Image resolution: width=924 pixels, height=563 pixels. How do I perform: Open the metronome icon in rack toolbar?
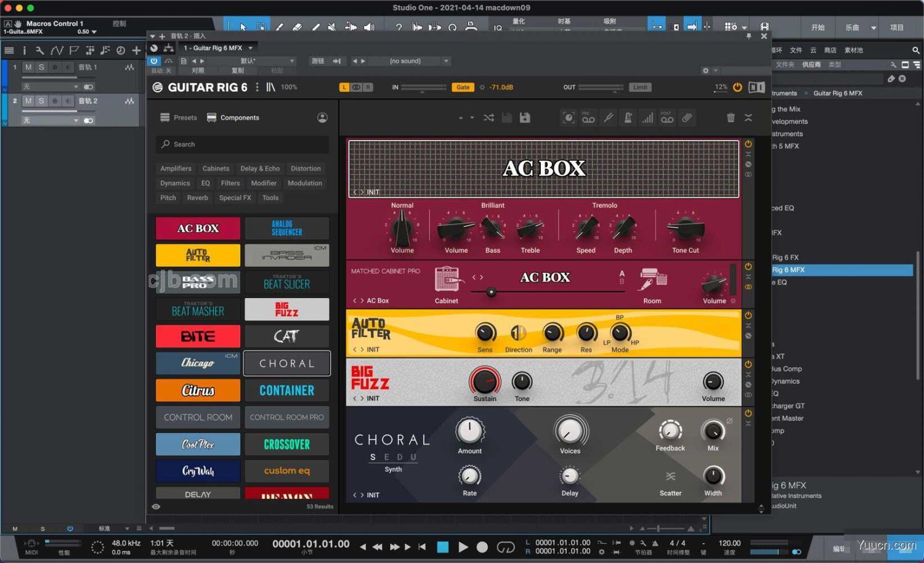tap(628, 118)
